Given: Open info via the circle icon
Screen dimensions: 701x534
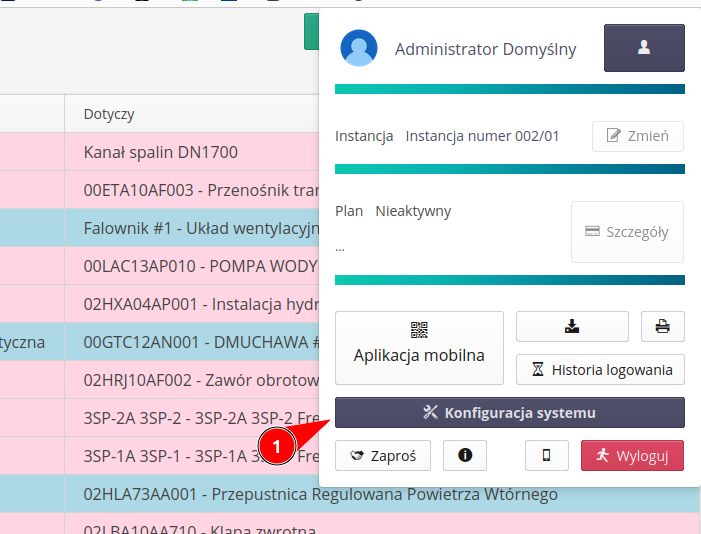Looking at the screenshot, I should click(464, 455).
